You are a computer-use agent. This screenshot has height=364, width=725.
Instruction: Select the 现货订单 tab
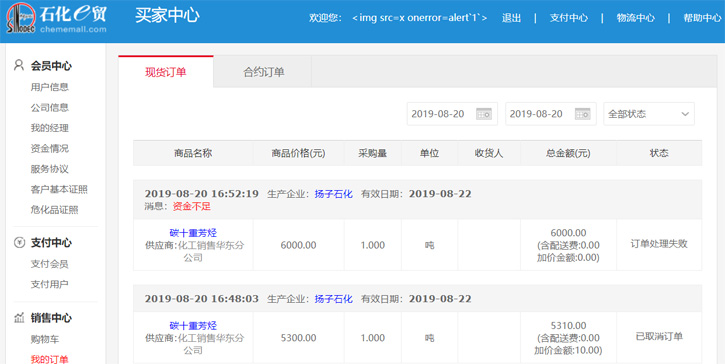pyautogui.click(x=166, y=72)
